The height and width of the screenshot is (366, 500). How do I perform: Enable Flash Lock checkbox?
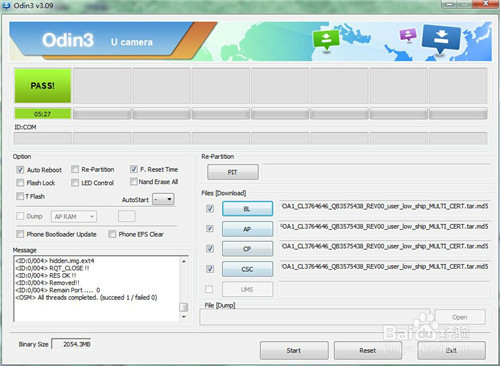pyautogui.click(x=20, y=183)
